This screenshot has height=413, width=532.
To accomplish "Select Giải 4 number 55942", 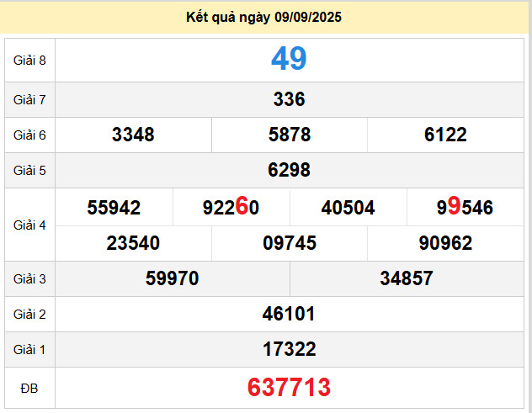I will coord(114,208).
